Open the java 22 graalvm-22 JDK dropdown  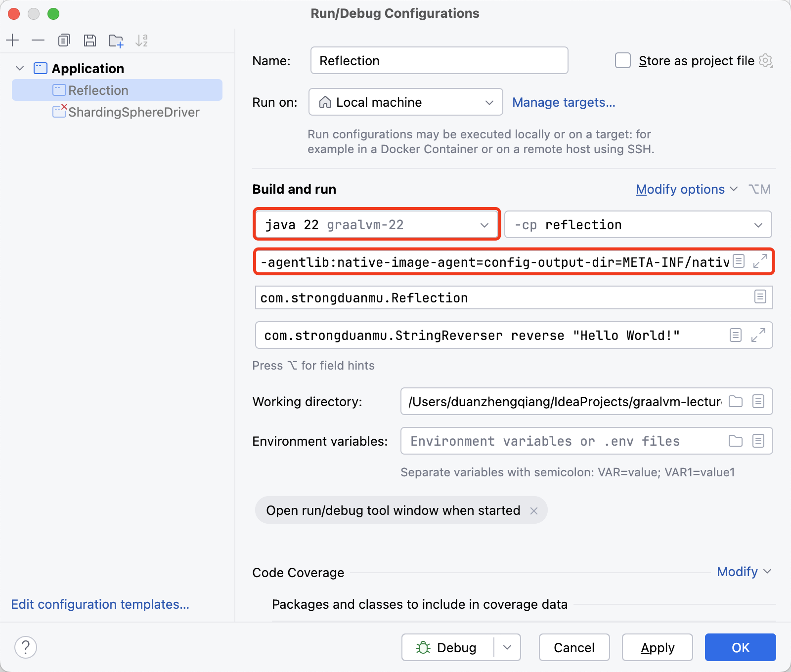coord(377,225)
